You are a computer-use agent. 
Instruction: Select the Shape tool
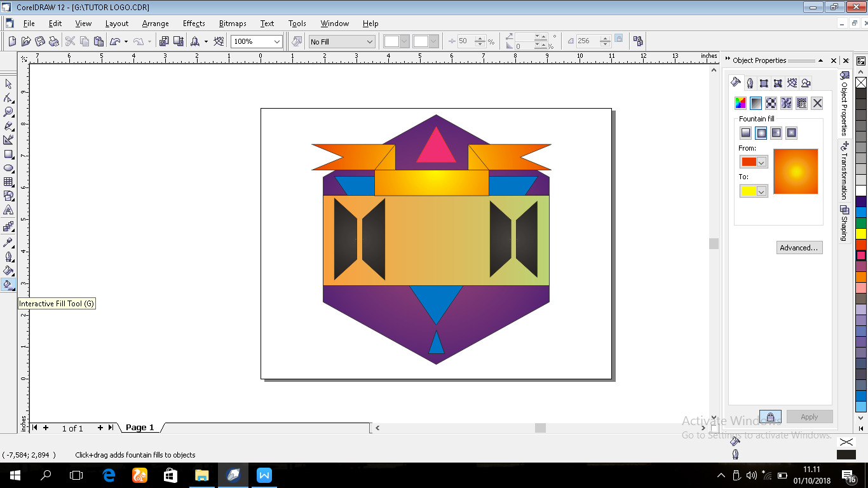(9, 97)
